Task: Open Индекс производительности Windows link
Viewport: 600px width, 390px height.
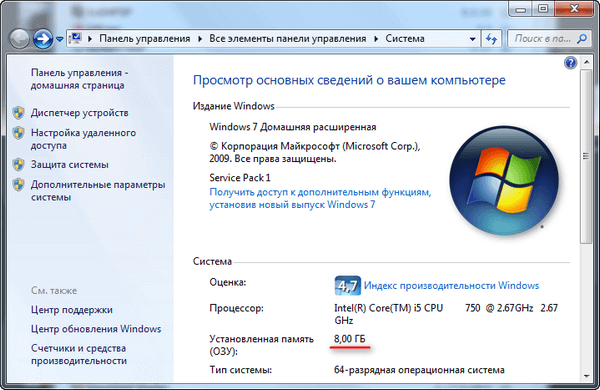Action: (451, 286)
